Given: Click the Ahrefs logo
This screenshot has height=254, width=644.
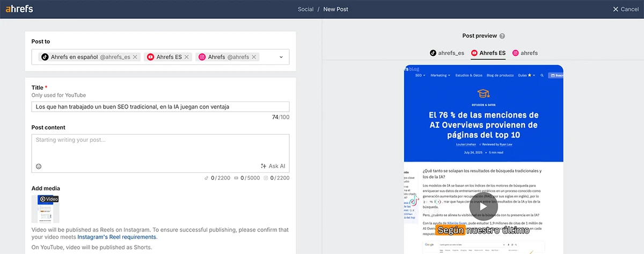Looking at the screenshot, I should [18, 9].
